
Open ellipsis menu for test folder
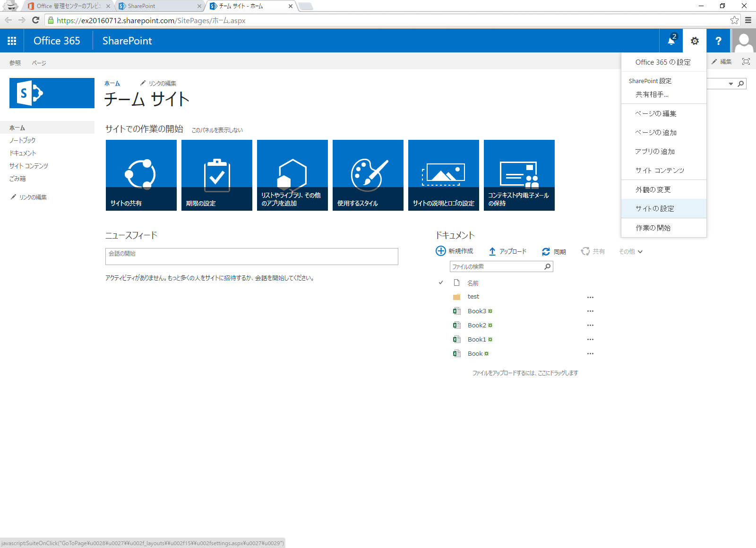(590, 297)
